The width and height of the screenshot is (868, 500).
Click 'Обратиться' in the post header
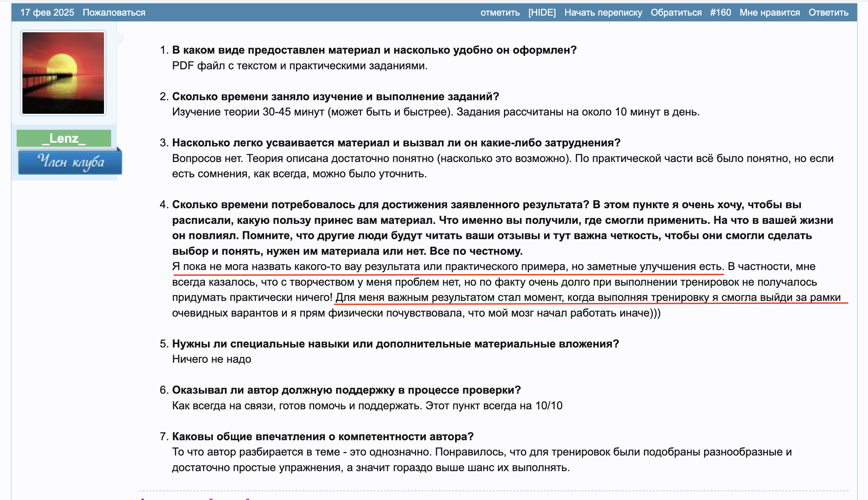[676, 13]
